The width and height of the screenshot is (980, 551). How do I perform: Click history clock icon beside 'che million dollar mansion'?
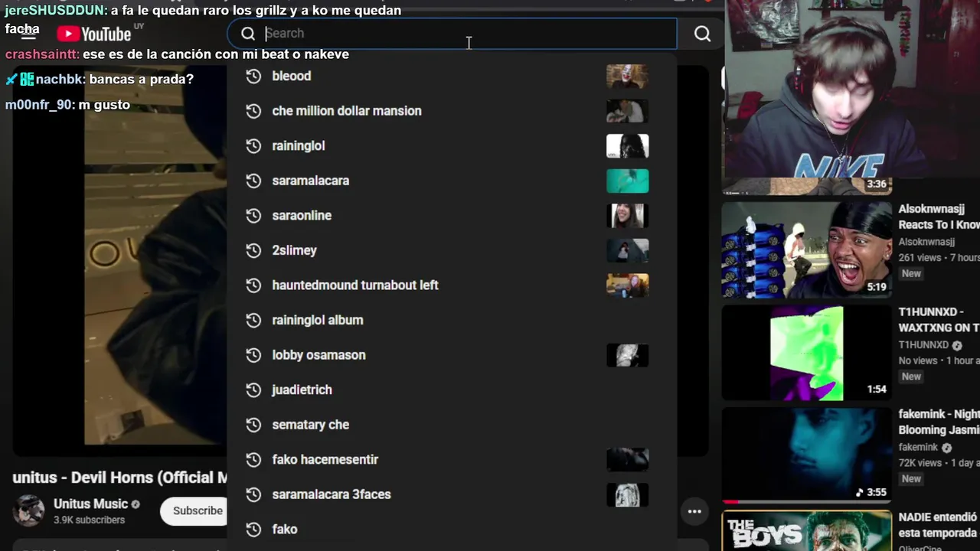[253, 111]
